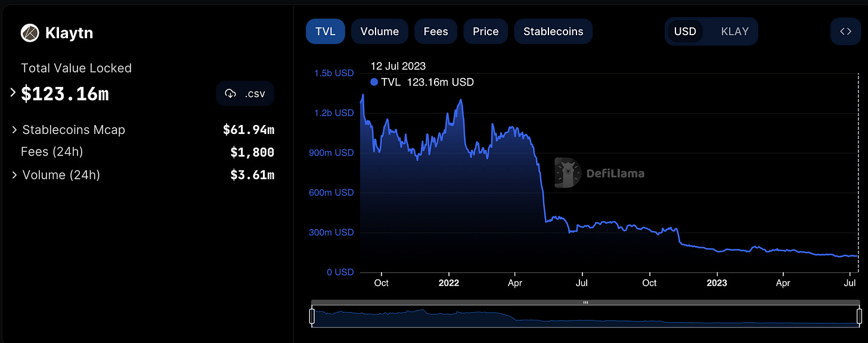Screen dimensions: 868x343
Task: Click the mini overview chart in the range selector
Action: point(585,316)
